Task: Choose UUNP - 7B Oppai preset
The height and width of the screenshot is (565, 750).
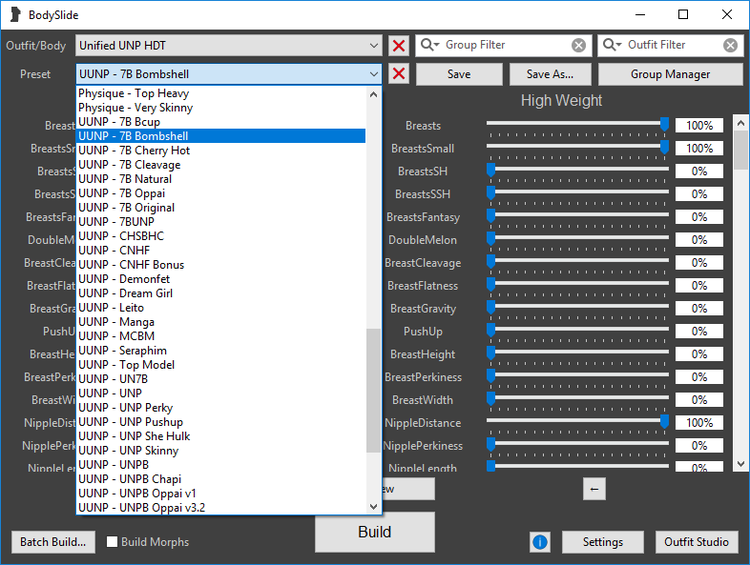Action: coord(221,193)
